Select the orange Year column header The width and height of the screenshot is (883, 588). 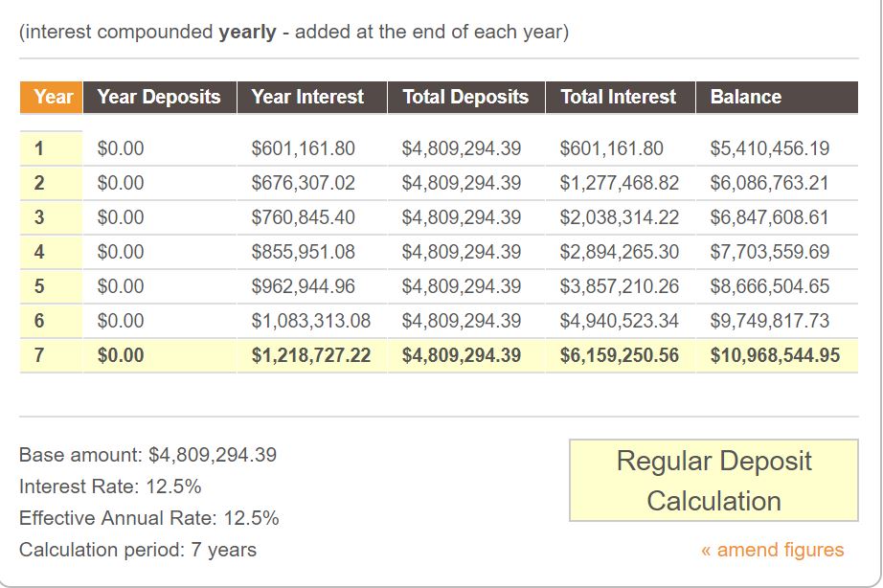52,97
